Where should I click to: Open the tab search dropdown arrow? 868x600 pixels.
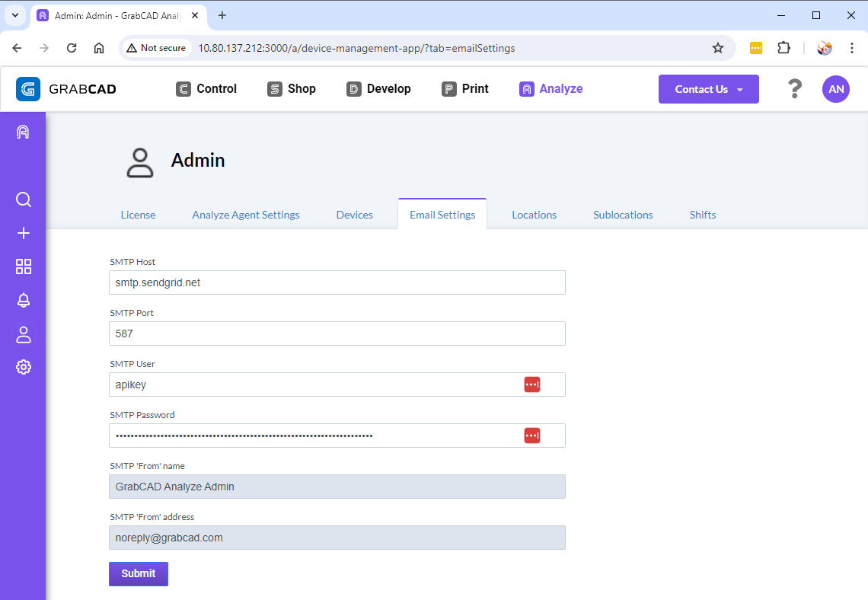[x=15, y=15]
